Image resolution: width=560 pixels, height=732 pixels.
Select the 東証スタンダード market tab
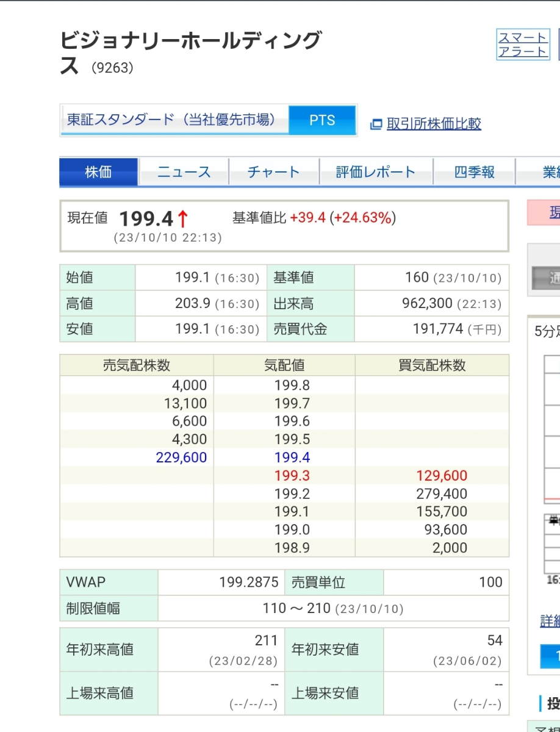(174, 120)
